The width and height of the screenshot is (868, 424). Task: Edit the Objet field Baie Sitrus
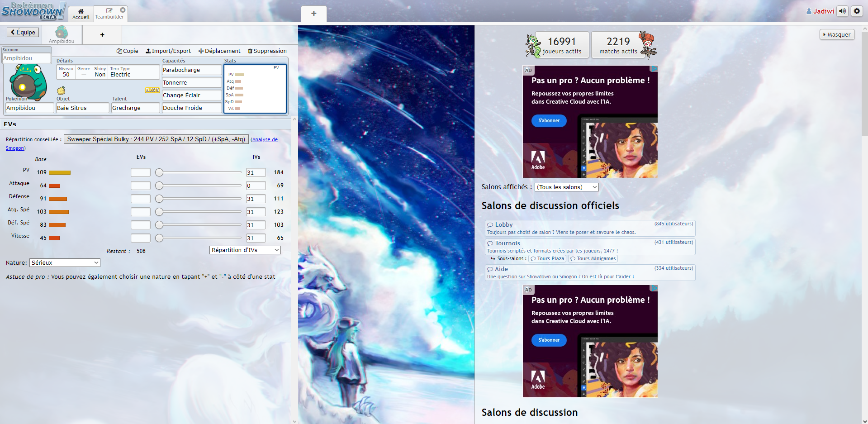point(82,108)
